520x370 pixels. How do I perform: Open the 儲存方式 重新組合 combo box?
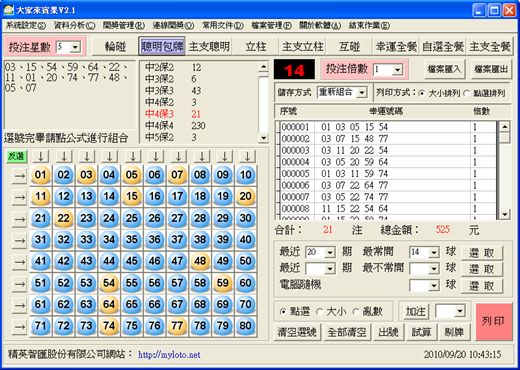pos(361,92)
